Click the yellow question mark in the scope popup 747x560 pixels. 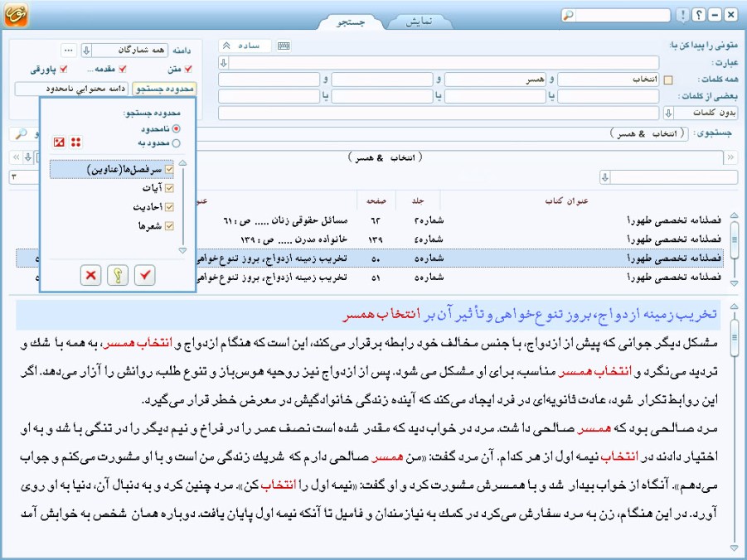click(x=118, y=275)
